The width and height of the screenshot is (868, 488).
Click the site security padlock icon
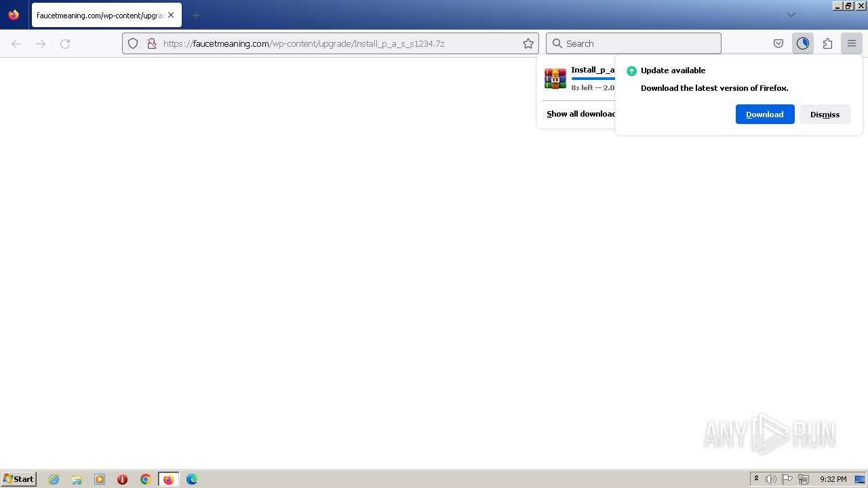[152, 43]
